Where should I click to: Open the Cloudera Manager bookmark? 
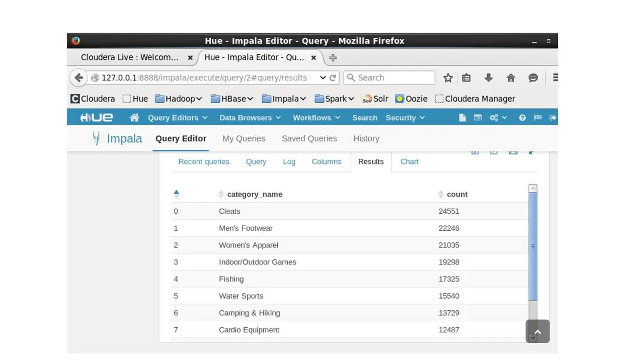(475, 99)
